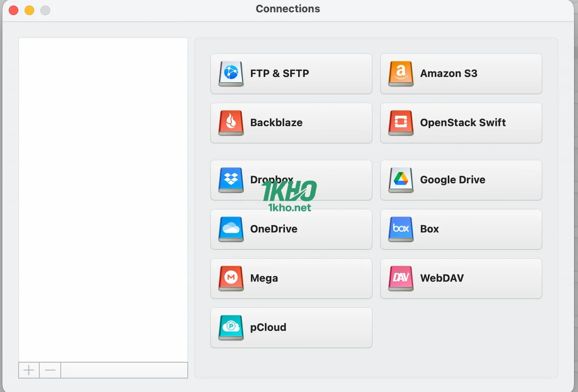Click the "OpenStack Swift" label text

(x=462, y=123)
